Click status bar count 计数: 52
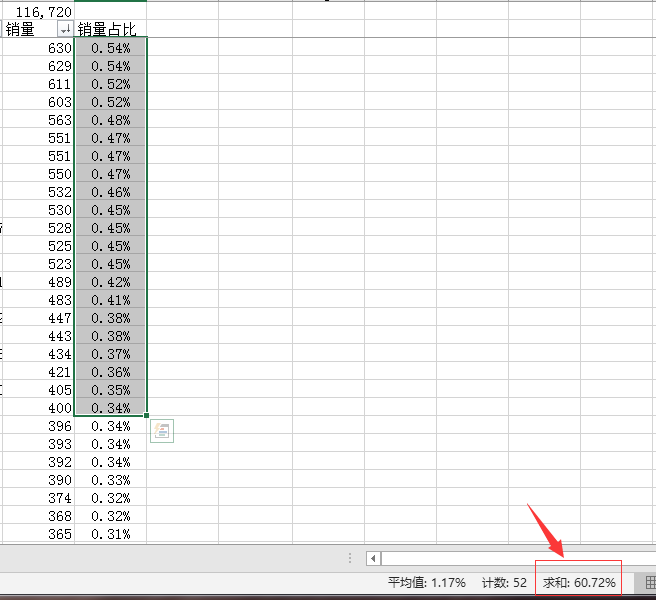This screenshot has height=600, width=656. [x=504, y=582]
